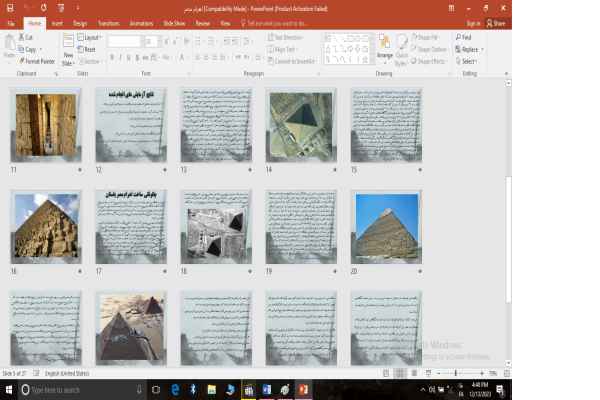Click the Cut icon in Clipboard
The height and width of the screenshot is (400, 600).
(22, 37)
